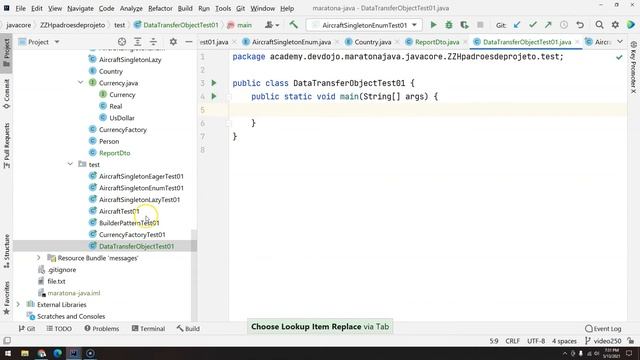Git push arrow icon

click(x=548, y=25)
